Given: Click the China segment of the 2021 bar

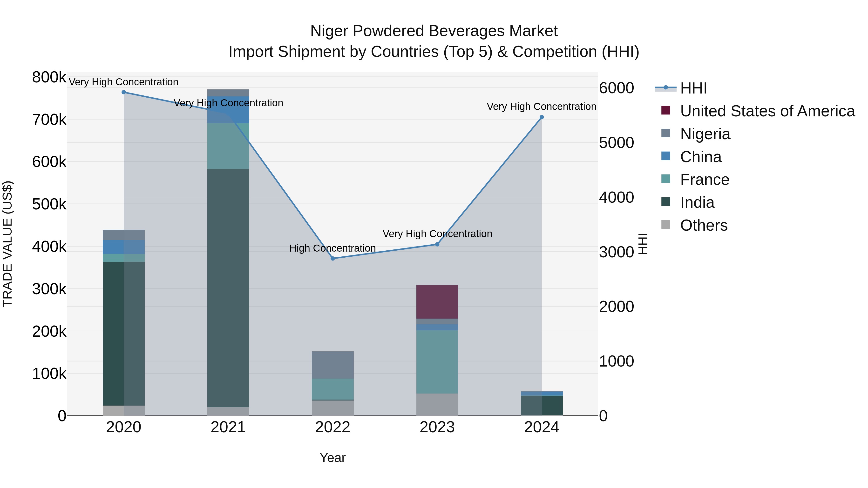Looking at the screenshot, I should [x=228, y=110].
